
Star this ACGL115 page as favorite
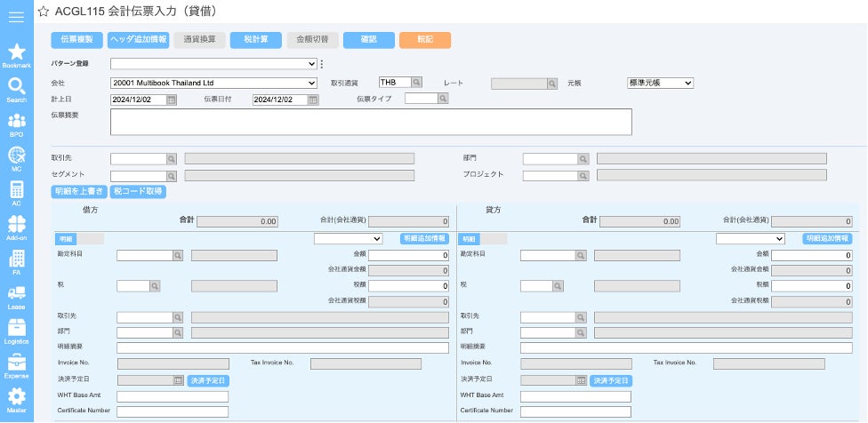44,12
